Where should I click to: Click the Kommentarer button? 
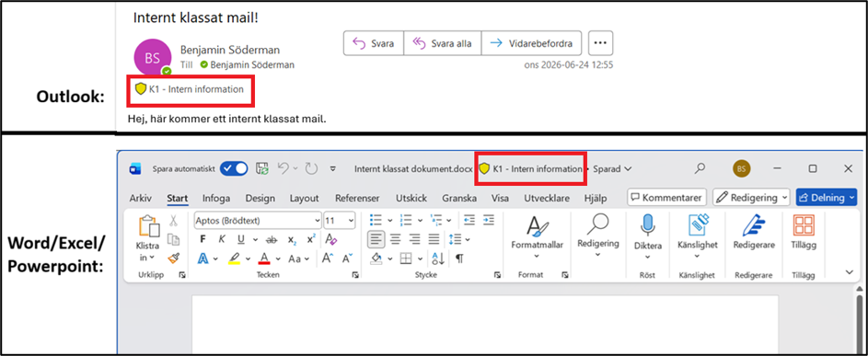667,197
